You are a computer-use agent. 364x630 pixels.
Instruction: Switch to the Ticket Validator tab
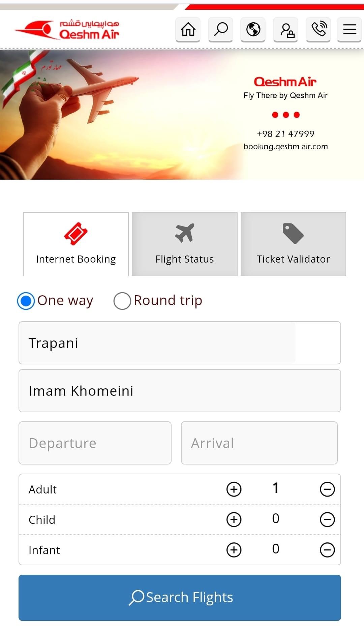293,244
